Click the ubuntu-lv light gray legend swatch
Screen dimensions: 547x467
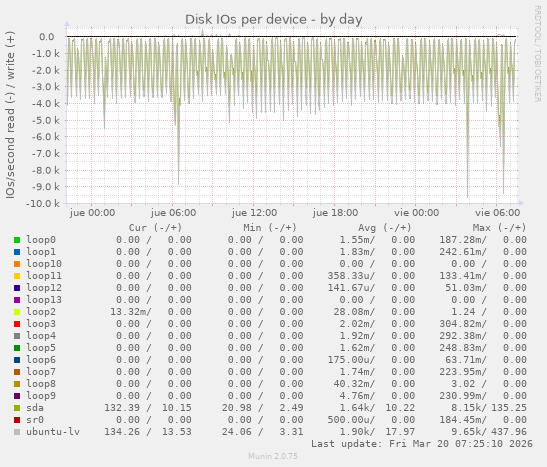pyautogui.click(x=17, y=432)
